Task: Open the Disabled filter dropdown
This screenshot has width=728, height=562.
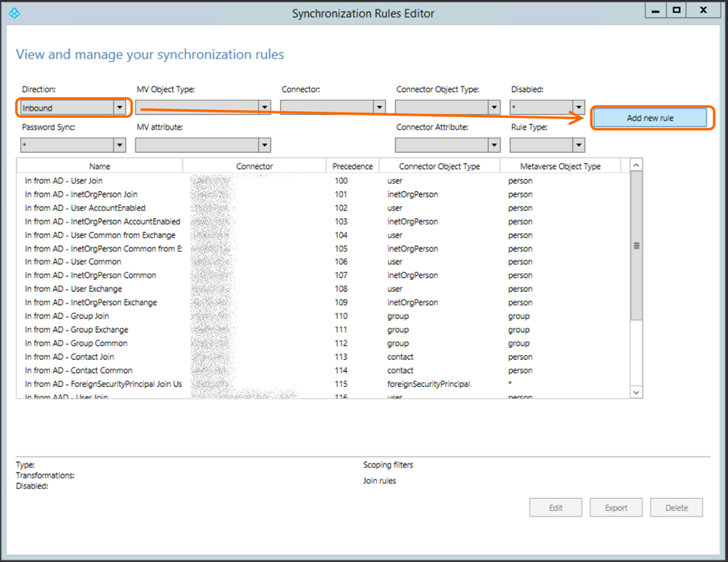Action: 548,108
